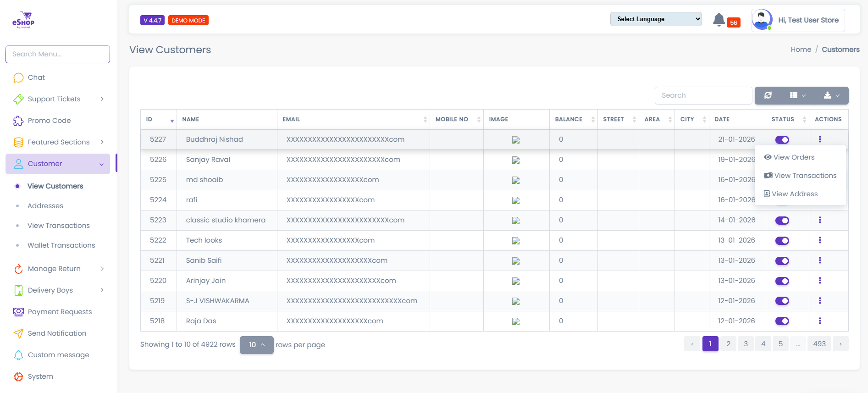Open rows per page dropdown
Viewport: 868px width, 393px height.
point(256,345)
